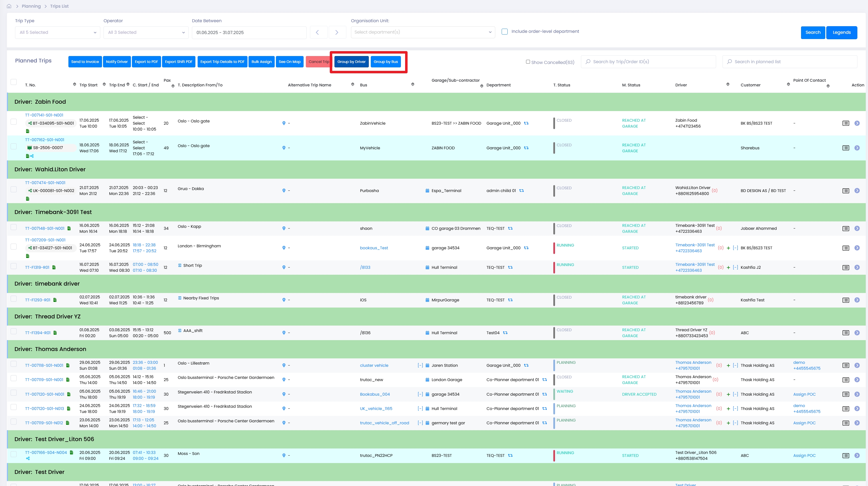Sort by Customer column arrows
The image size is (868, 486).
click(x=788, y=84)
